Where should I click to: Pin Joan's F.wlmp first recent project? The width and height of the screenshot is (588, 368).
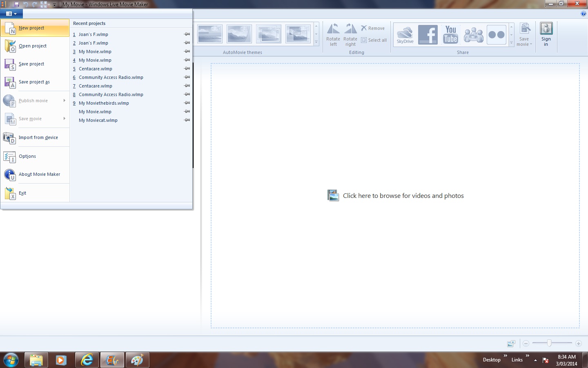click(187, 34)
